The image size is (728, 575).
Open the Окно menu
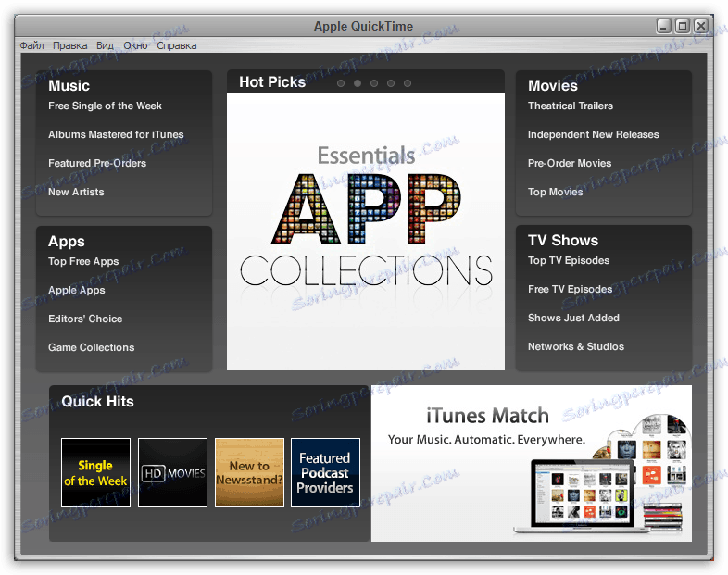(135, 45)
